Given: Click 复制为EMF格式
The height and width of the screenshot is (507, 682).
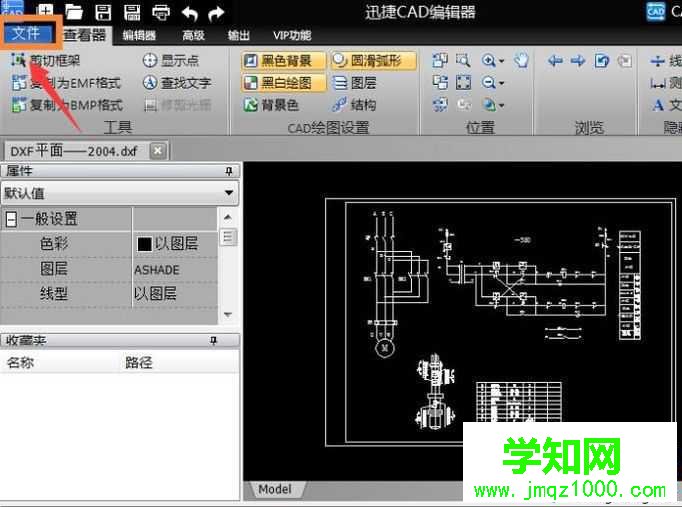Looking at the screenshot, I should [x=66, y=83].
